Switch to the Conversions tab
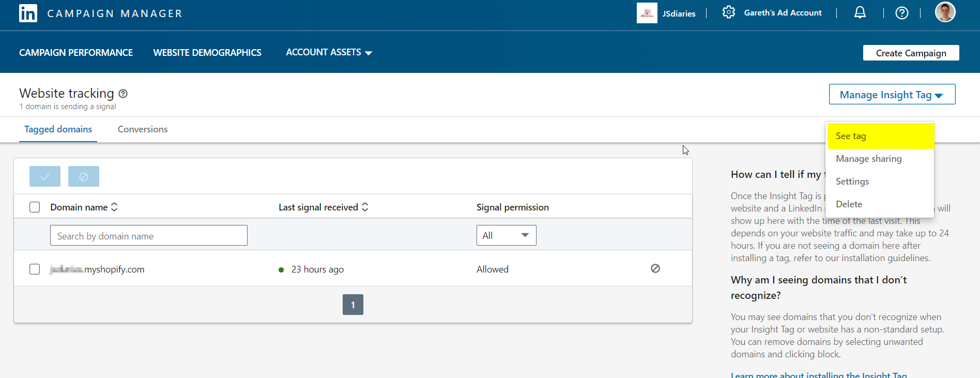This screenshot has height=378, width=980. (x=143, y=129)
